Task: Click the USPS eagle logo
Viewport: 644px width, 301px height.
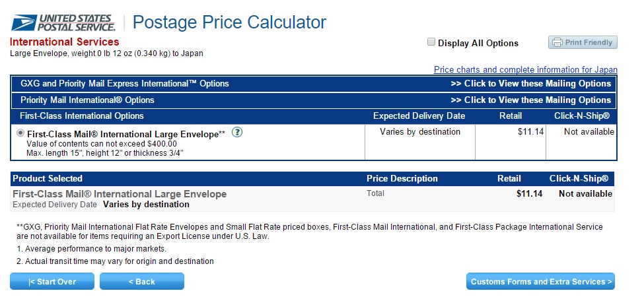Action: (24, 22)
